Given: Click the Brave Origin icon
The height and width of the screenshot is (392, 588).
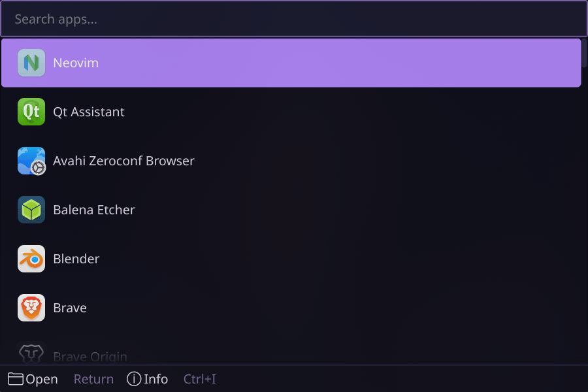Looking at the screenshot, I should 31,353.
